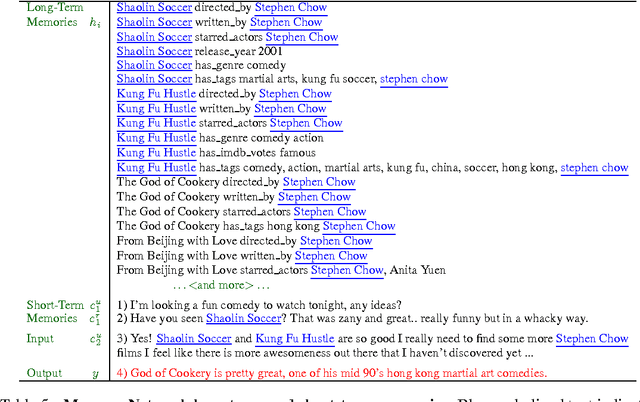Follow stephen chow link ending Kung Fu Hustle has_tags row
Viewport: 640px width, 402px height.
tap(594, 168)
